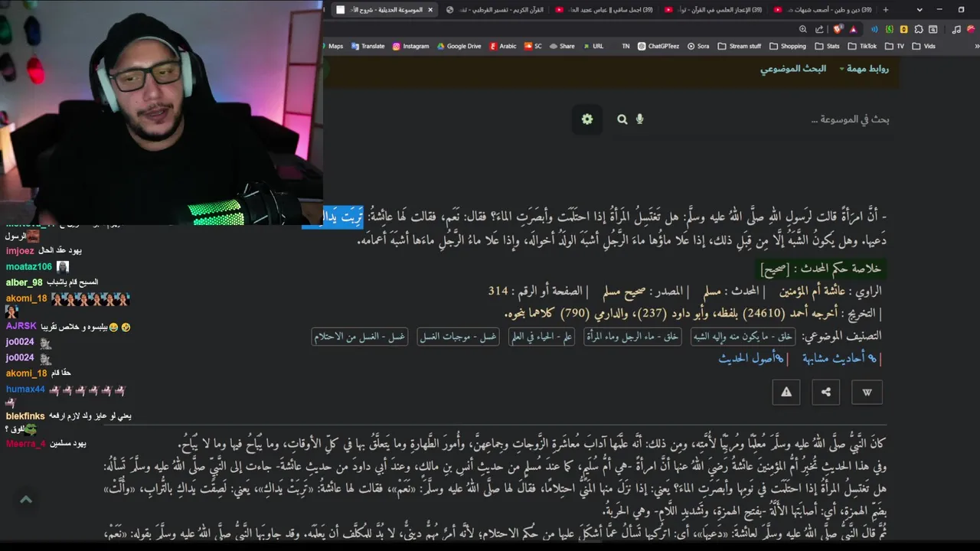This screenshot has width=980, height=551.
Task: Open the TikTok bookmarks folder
Action: (863, 46)
